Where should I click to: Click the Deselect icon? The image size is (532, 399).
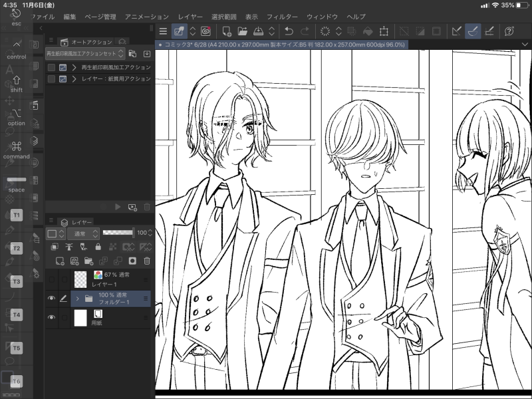pyautogui.click(x=404, y=31)
